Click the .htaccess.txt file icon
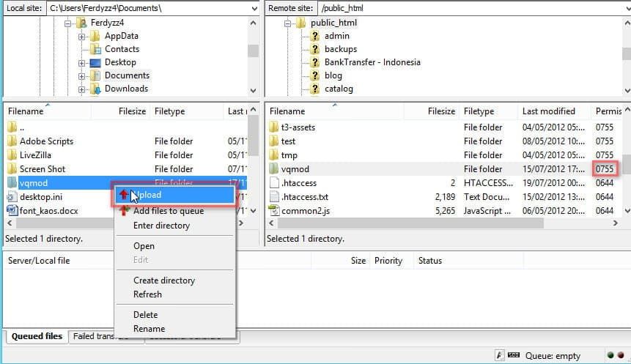The height and width of the screenshot is (364, 631). click(274, 197)
